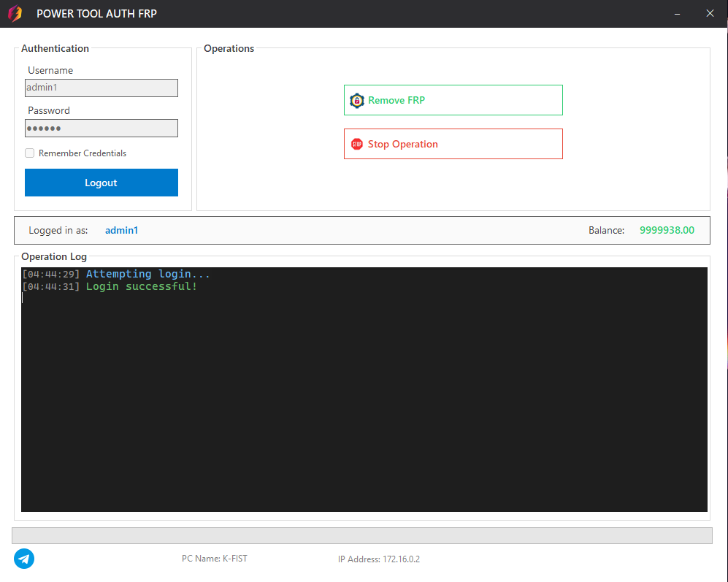Click the shield icon inside Remove FRP button
Screen dimensions: 728x582
(x=357, y=100)
